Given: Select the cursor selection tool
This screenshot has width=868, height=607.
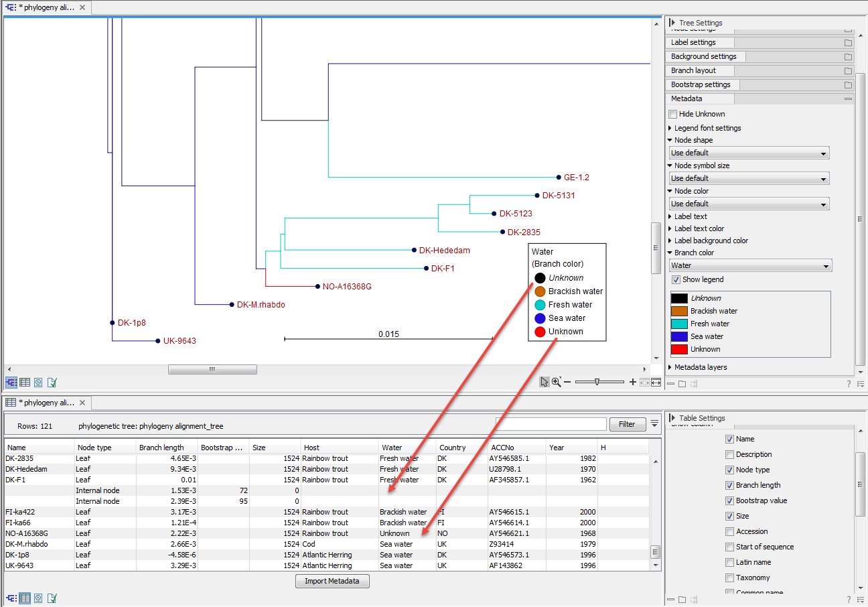Looking at the screenshot, I should tap(545, 381).
